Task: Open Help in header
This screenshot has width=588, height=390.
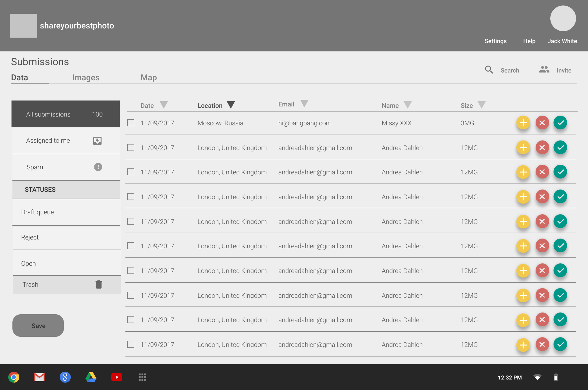Action: pos(529,41)
